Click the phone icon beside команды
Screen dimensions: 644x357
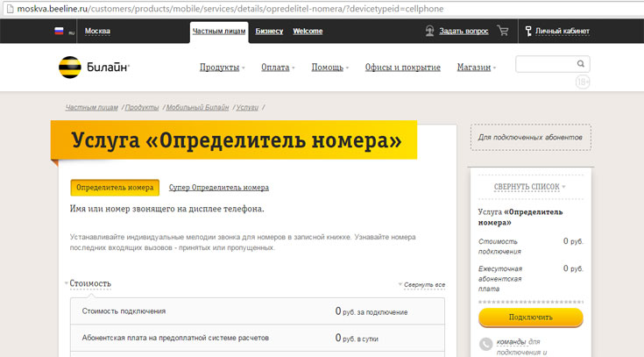tap(485, 344)
